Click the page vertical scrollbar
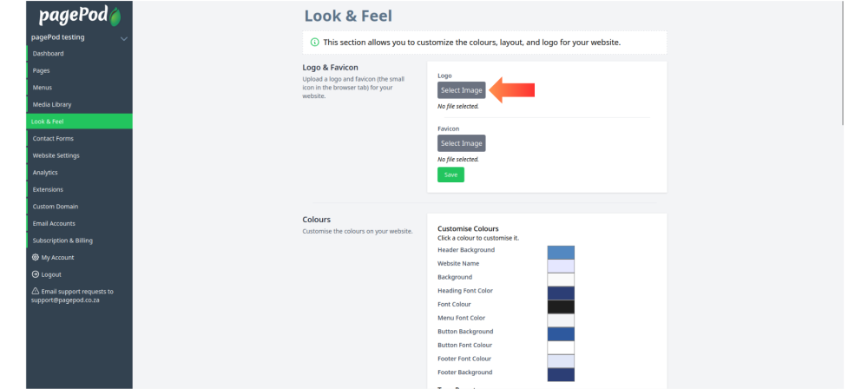Screen dimensions: 868x389 [x=843, y=63]
